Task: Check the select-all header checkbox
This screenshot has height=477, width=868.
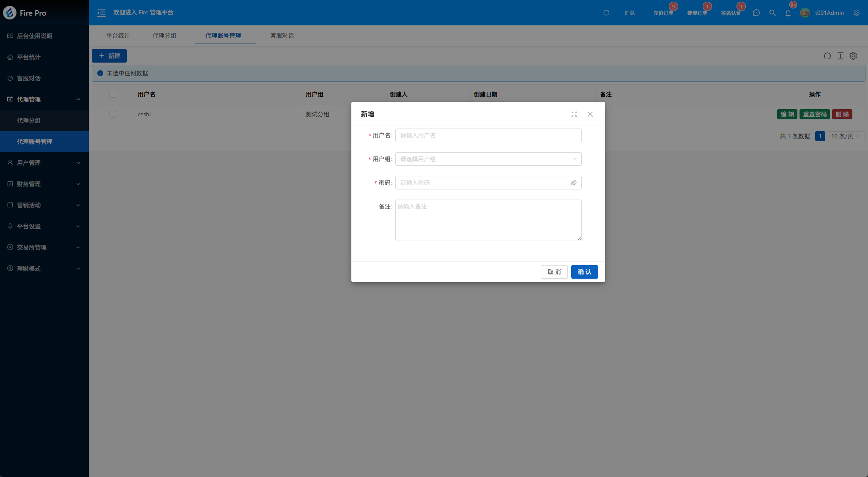Action: coord(113,94)
